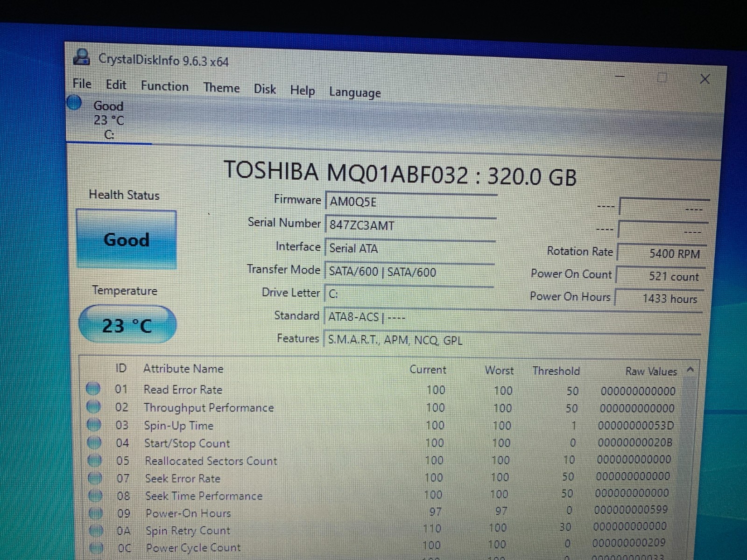Open the Disk menu
The width and height of the screenshot is (747, 560).
click(x=265, y=89)
